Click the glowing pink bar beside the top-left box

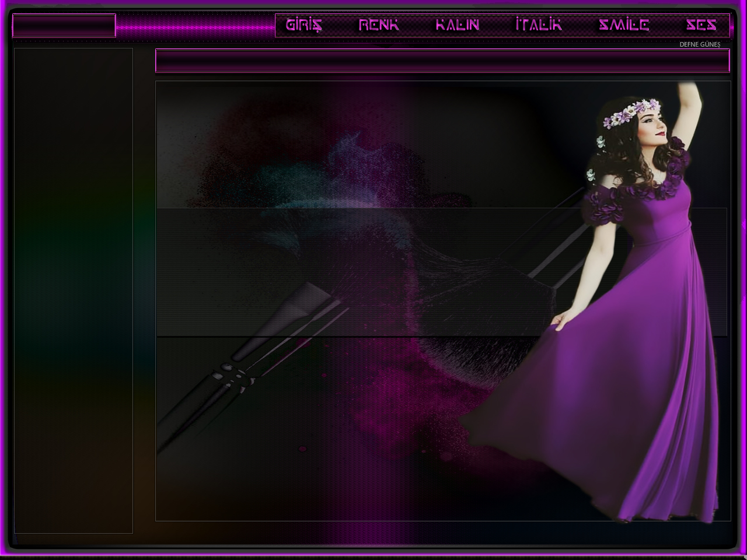[194, 27]
